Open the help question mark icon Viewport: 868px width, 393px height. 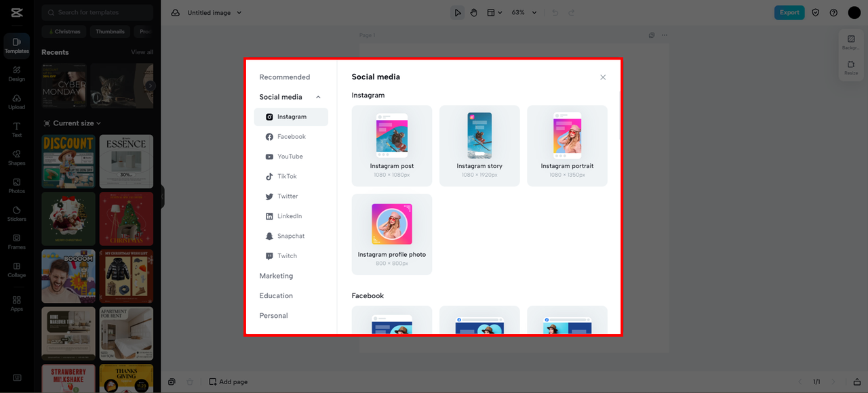coord(833,13)
